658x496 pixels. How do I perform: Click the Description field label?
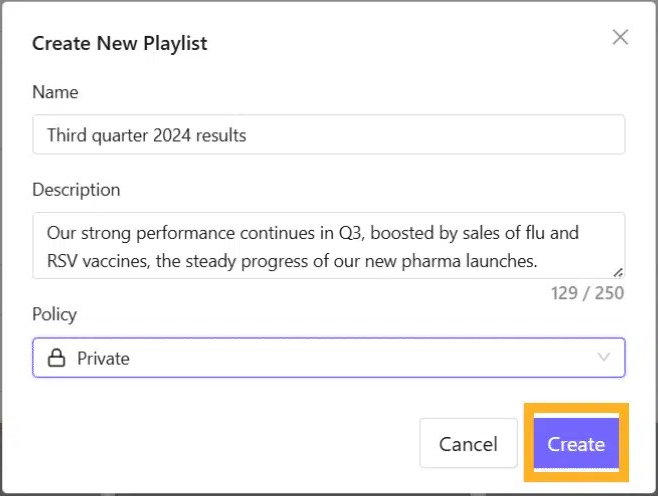point(76,190)
